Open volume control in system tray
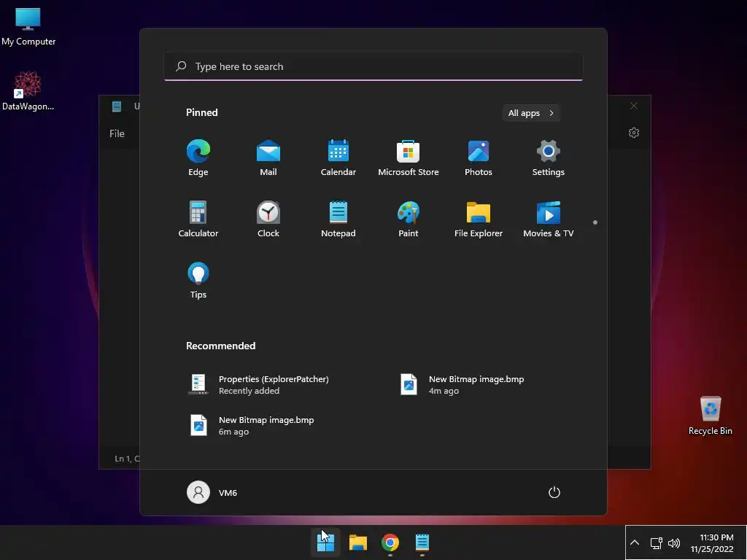Image resolution: width=747 pixels, height=560 pixels. pos(673,542)
